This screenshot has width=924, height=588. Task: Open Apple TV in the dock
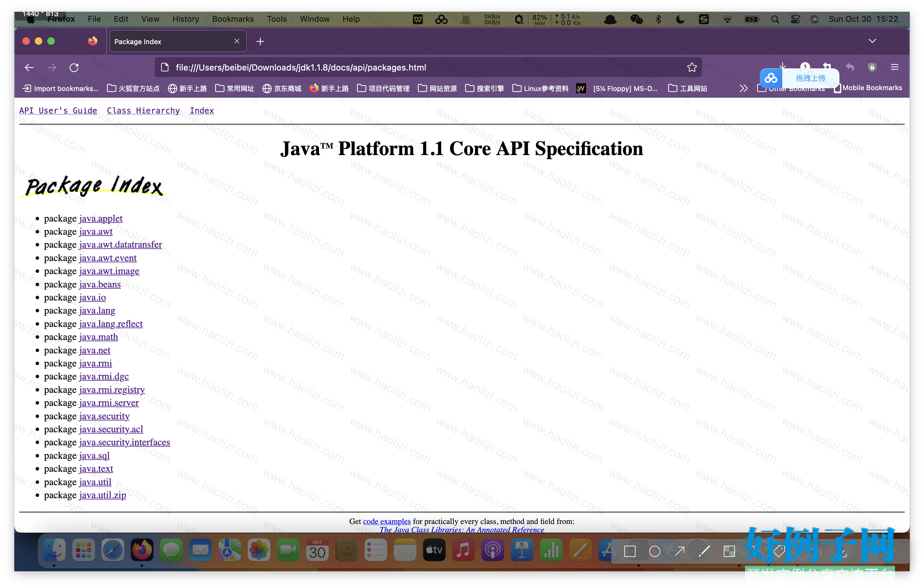(434, 551)
